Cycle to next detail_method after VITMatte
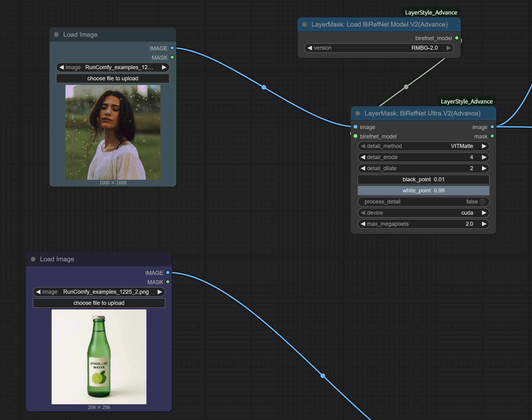 [484, 146]
